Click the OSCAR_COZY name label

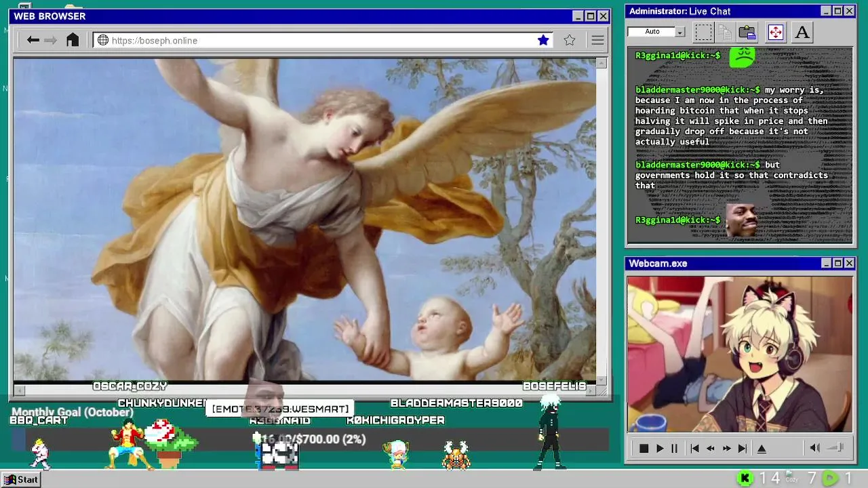click(x=130, y=386)
